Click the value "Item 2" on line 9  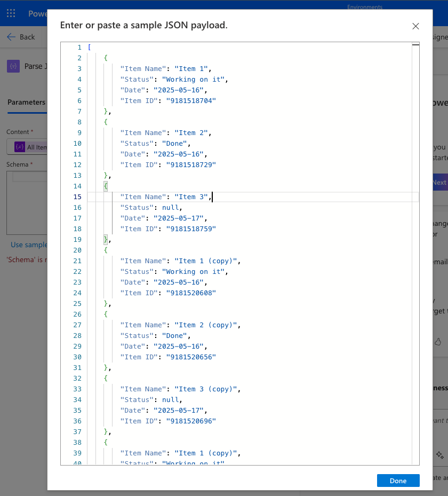point(191,133)
